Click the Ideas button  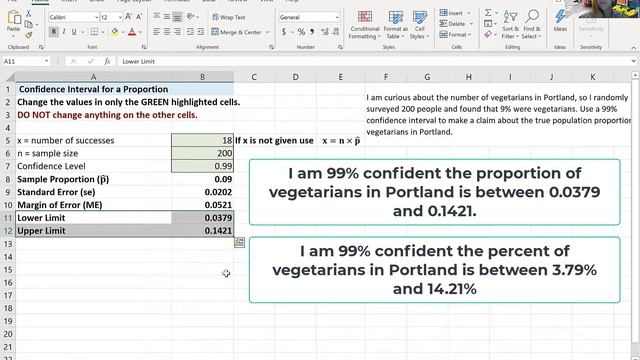point(560,21)
